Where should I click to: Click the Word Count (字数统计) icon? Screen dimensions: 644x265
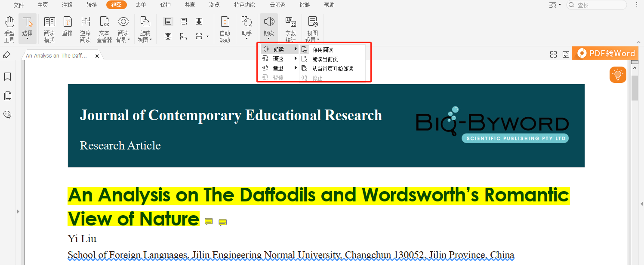[x=291, y=29]
